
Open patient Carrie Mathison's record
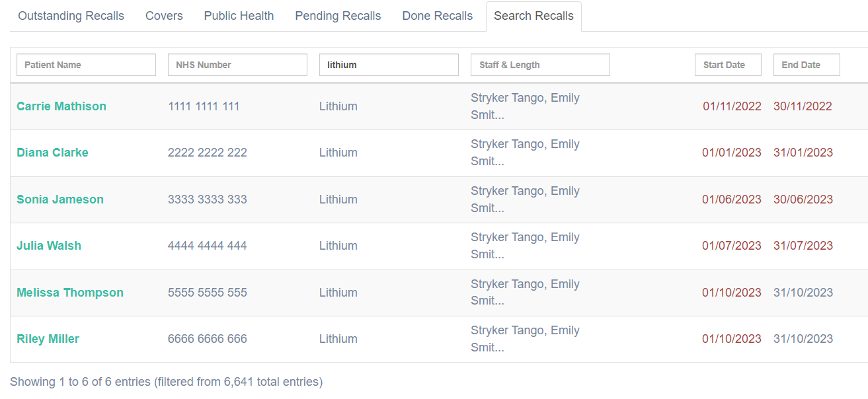[x=61, y=106]
